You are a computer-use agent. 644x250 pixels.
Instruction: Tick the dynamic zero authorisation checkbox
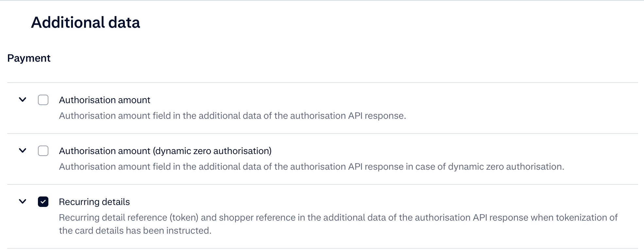coord(43,151)
